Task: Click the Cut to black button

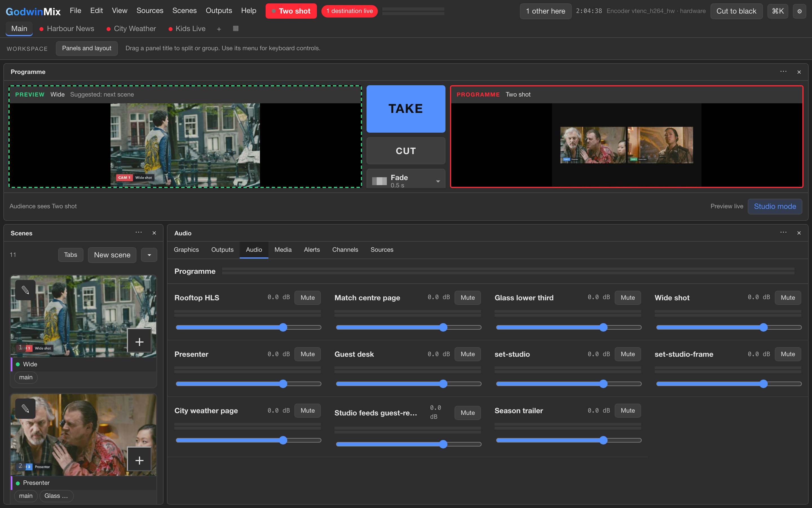Action: tap(736, 11)
